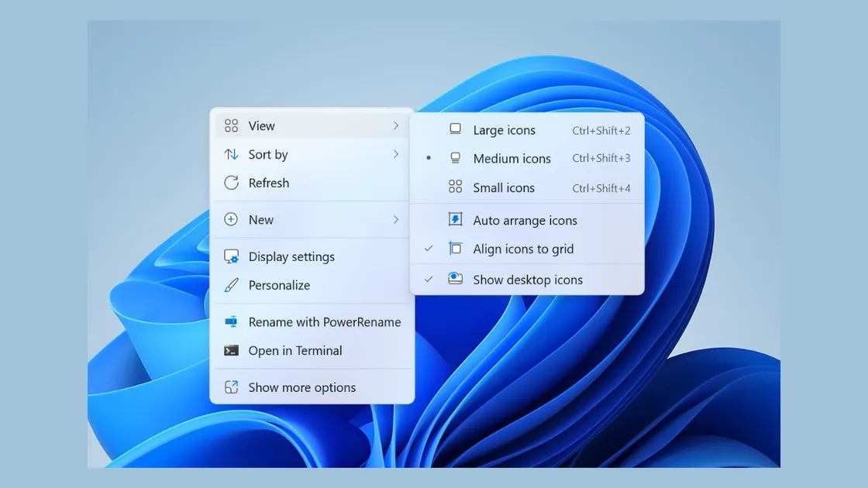
Task: Expand the New submenu chevron
Action: coord(396,219)
